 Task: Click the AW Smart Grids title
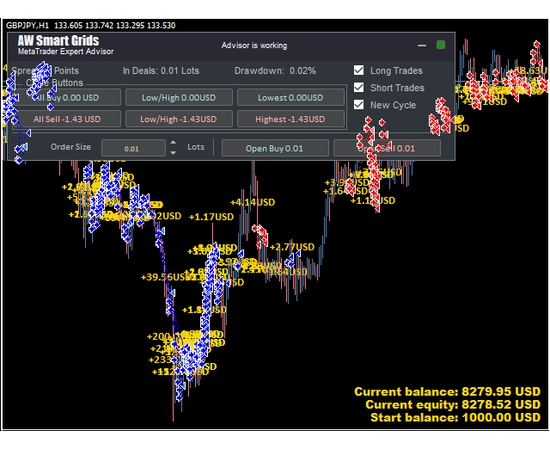[x=58, y=40]
